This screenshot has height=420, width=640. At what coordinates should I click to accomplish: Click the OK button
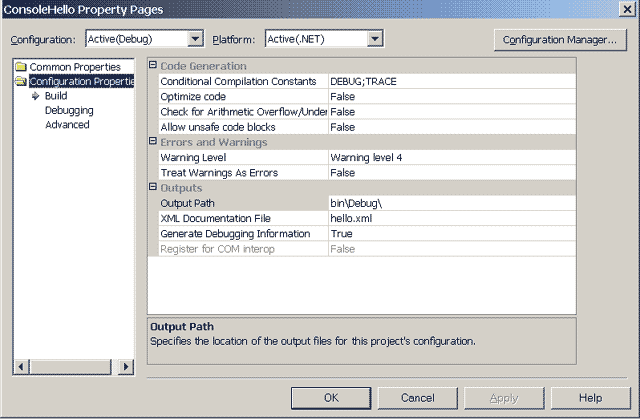331,398
